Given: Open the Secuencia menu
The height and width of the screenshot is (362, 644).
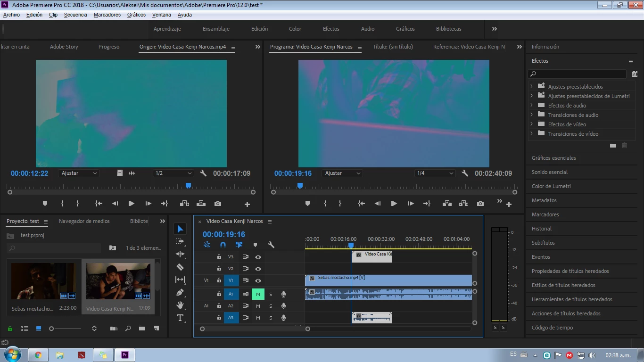Looking at the screenshot, I should pyautogui.click(x=75, y=15).
